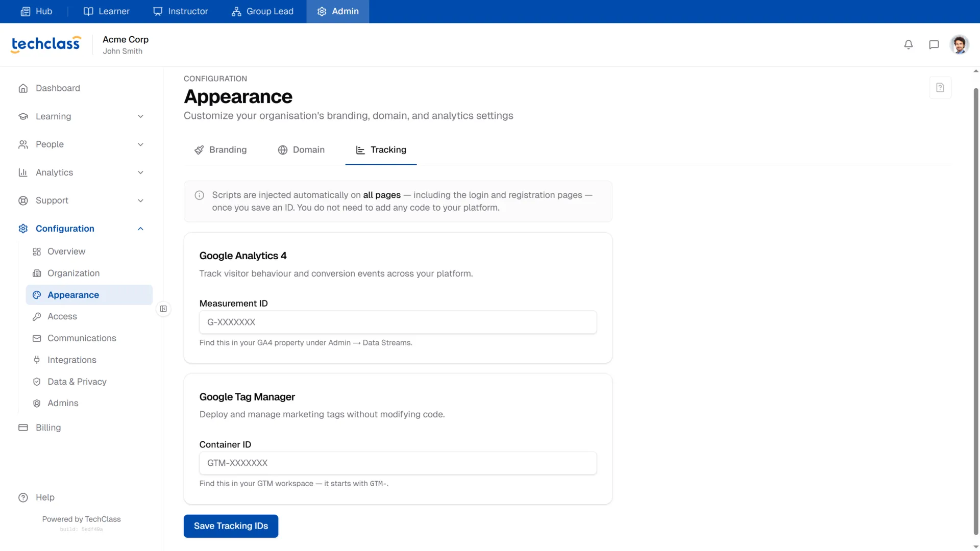Click the Access key icon
Image resolution: width=980 pixels, height=551 pixels.
37,317
